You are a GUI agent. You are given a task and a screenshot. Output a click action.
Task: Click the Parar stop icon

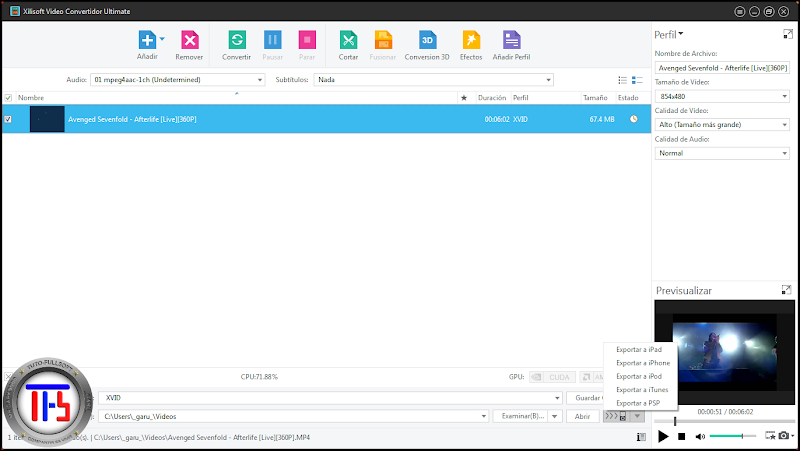coord(307,40)
